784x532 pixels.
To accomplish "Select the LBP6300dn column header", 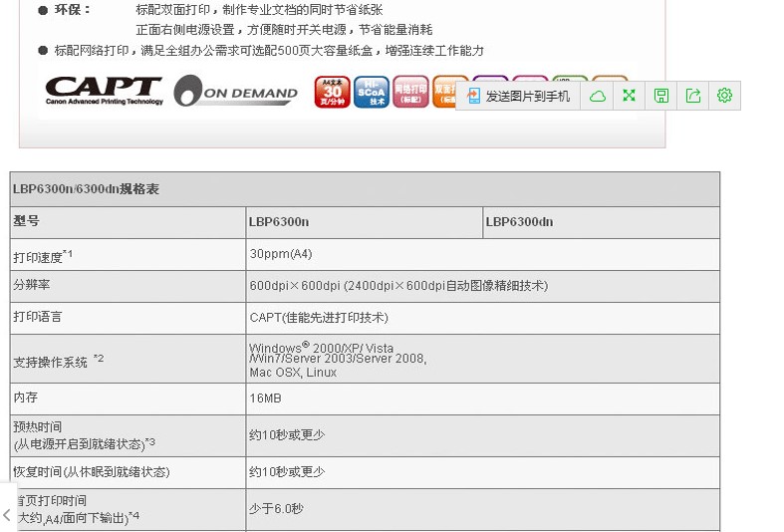I will coord(519,222).
